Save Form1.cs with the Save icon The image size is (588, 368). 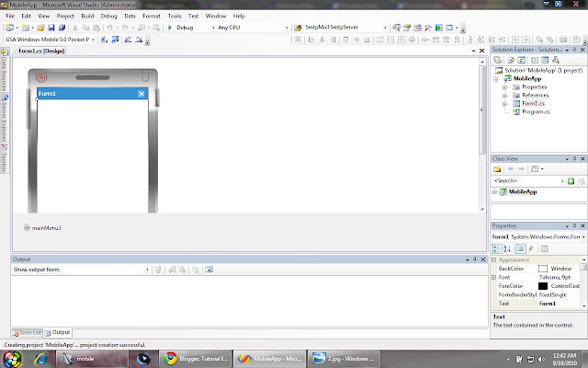coord(51,28)
